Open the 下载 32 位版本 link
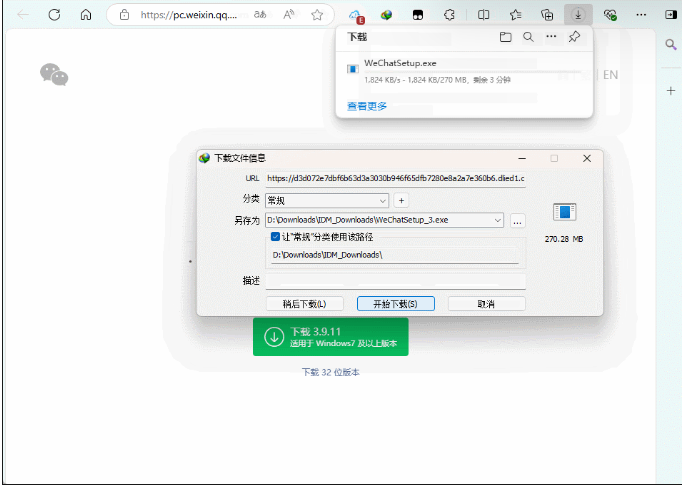The image size is (682, 490). [331, 372]
